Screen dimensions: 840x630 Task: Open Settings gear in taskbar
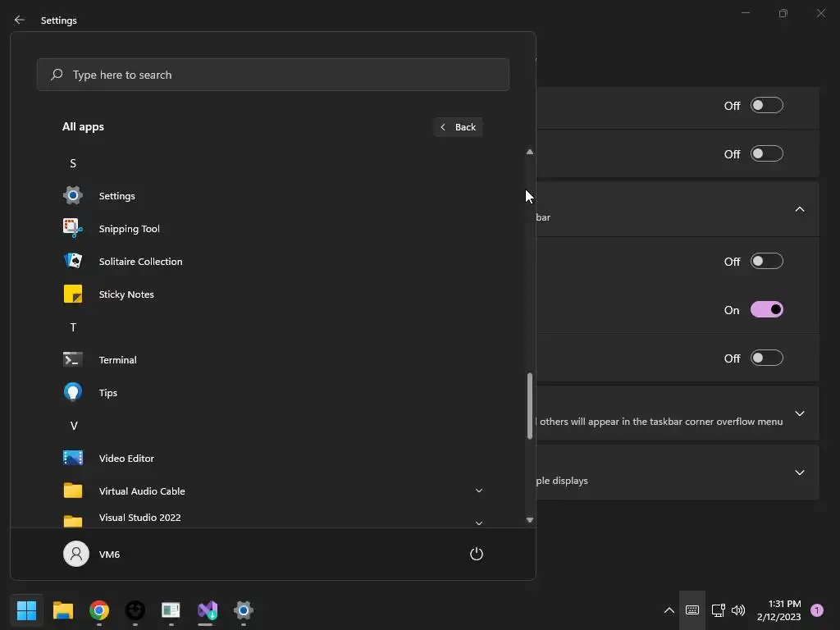point(243,609)
